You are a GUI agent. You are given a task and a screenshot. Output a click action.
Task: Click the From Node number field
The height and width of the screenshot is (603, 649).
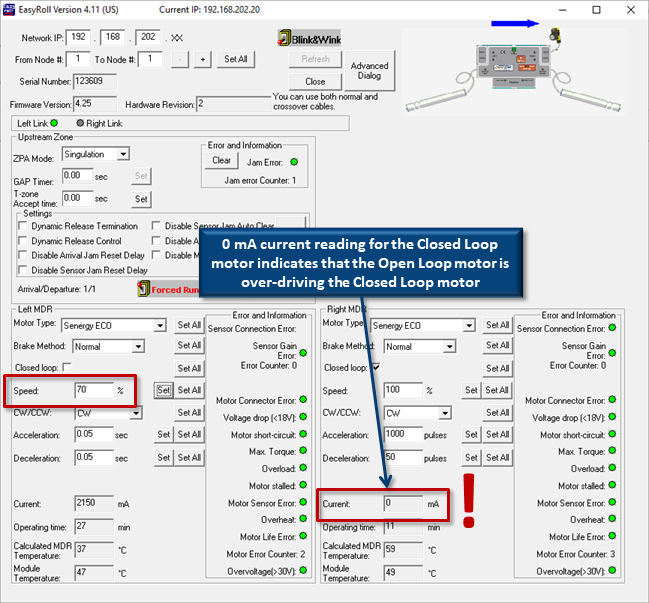coord(78,59)
